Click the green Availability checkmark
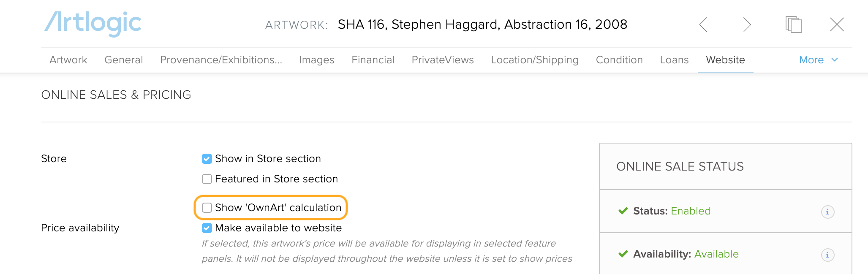This screenshot has height=274, width=868. pyautogui.click(x=623, y=254)
